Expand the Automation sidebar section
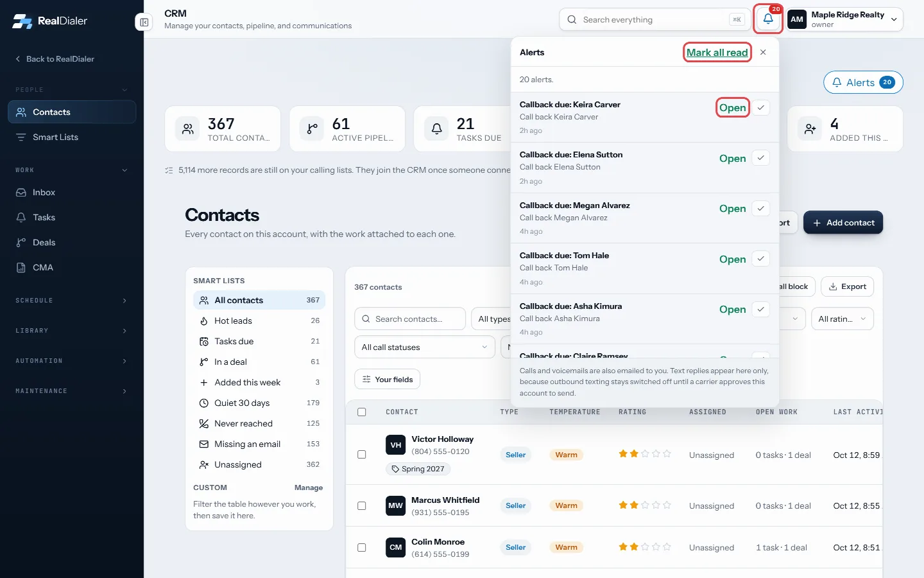The width and height of the screenshot is (924, 578). click(x=72, y=361)
